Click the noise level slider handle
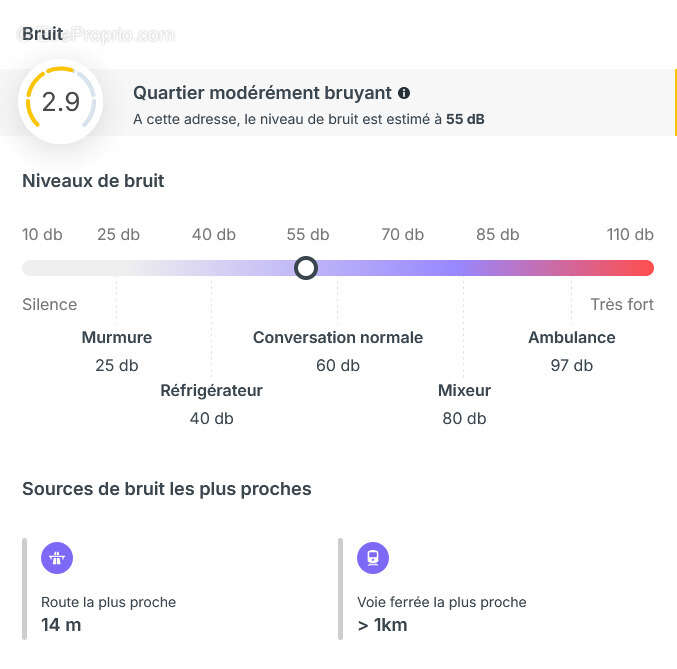This screenshot has height=669, width=677. point(306,268)
